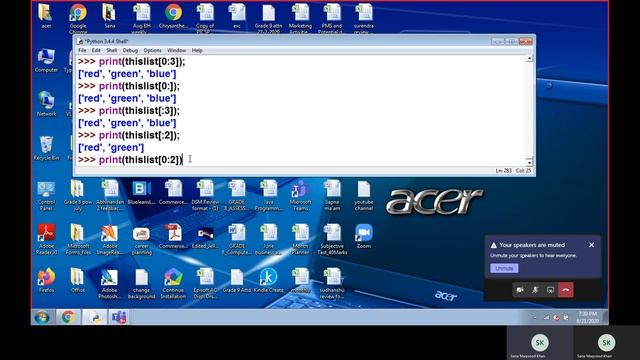640x360 pixels.
Task: Open the Grade 9 Attd file
Action: [237, 280]
